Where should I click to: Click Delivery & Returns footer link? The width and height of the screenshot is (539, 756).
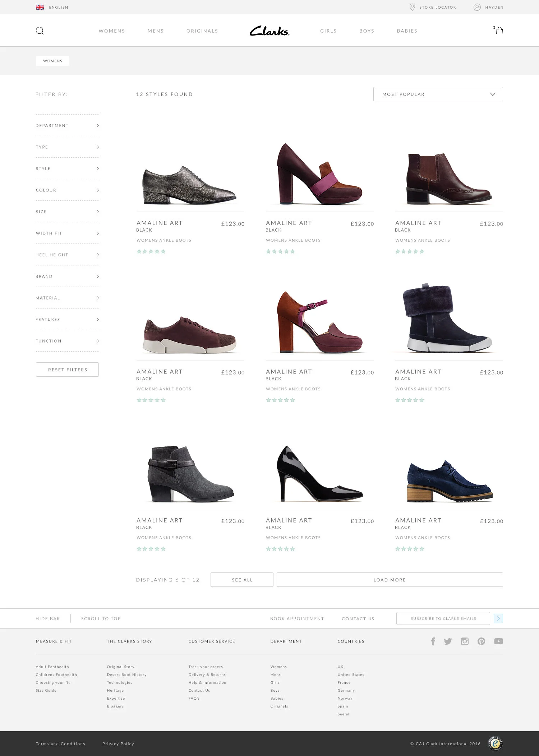coord(207,674)
